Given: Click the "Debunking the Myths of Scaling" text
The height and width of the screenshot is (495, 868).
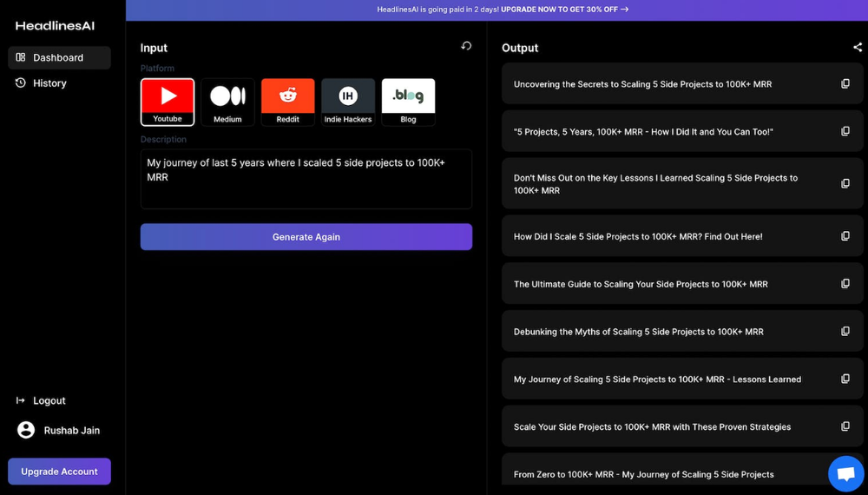Looking at the screenshot, I should click(x=638, y=332).
